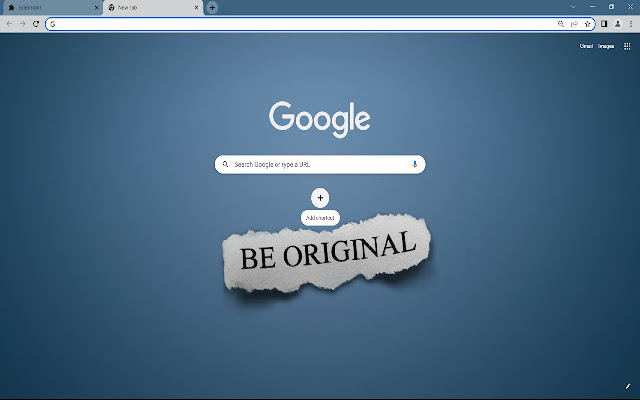The image size is (640, 400).
Task: Switch to the Extensions tab
Action: (52, 8)
